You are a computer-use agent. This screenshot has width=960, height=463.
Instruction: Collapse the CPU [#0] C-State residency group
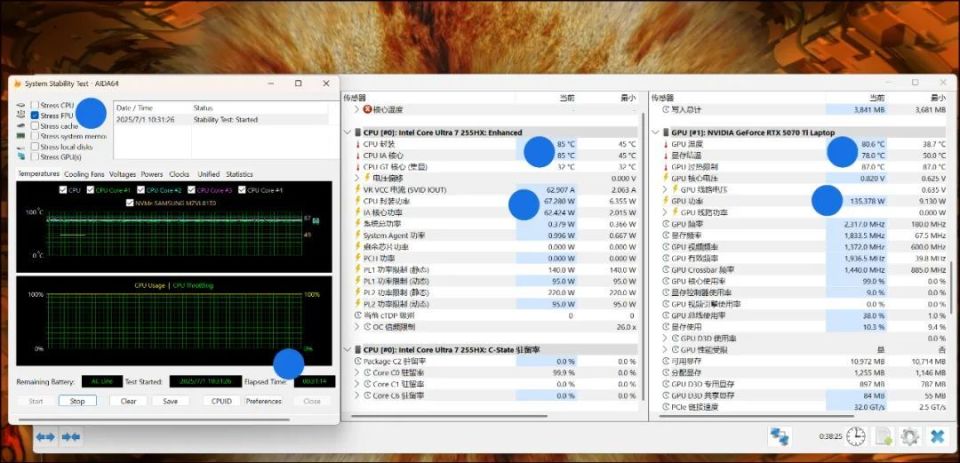[348, 350]
